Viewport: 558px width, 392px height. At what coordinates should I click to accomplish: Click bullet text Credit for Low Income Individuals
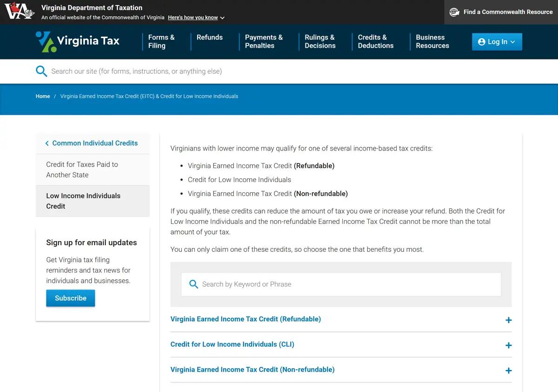point(239,180)
